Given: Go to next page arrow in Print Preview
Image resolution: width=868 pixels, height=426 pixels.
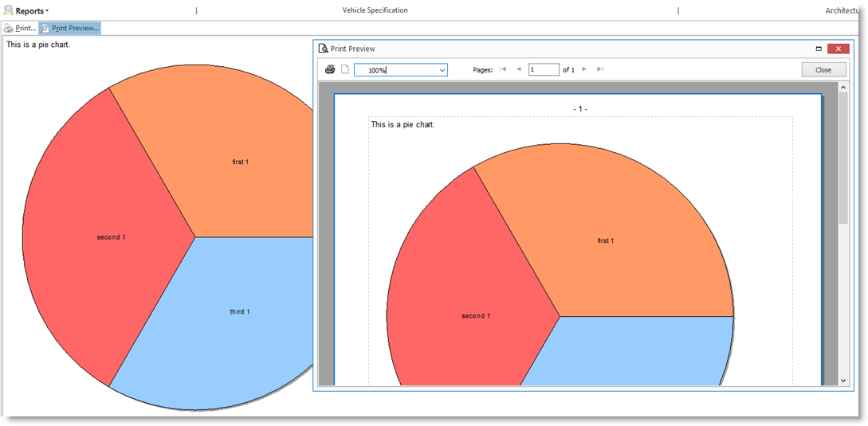Looking at the screenshot, I should tap(584, 69).
